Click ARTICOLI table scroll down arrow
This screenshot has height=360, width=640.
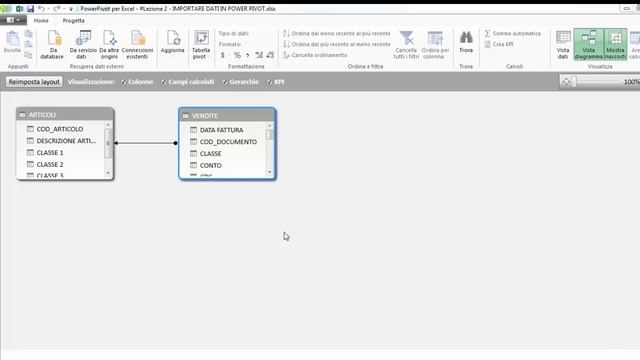coord(108,173)
